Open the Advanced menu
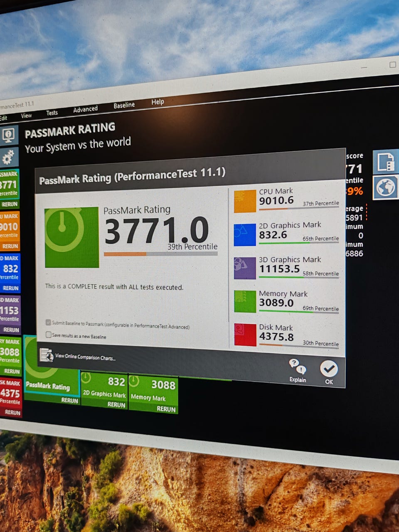Image resolution: width=399 pixels, height=532 pixels. coord(85,109)
